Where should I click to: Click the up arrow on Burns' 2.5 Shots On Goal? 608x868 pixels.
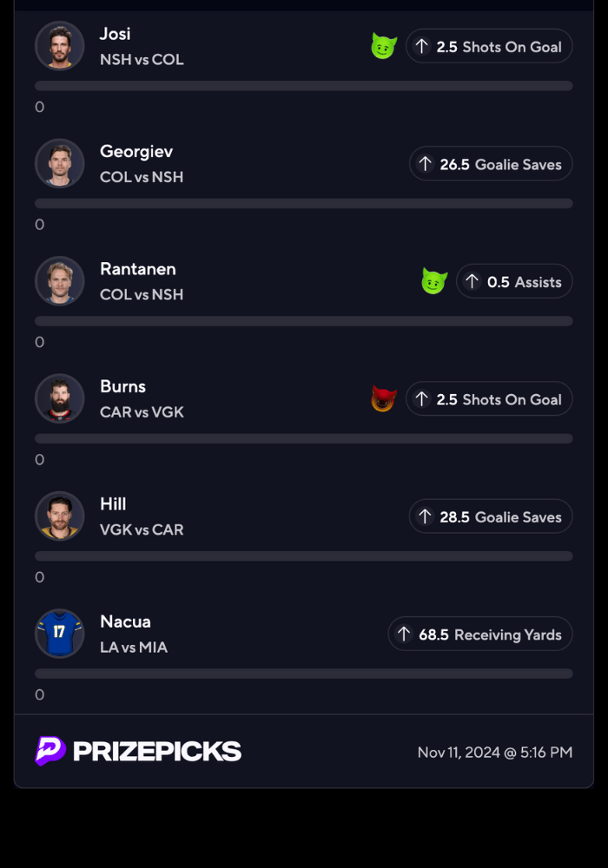[x=421, y=399]
